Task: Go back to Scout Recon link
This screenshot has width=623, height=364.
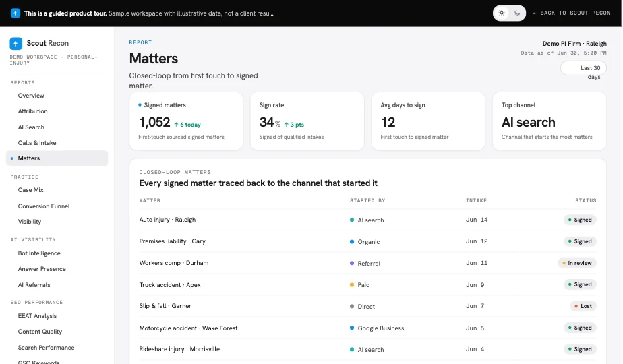Action: (571, 13)
